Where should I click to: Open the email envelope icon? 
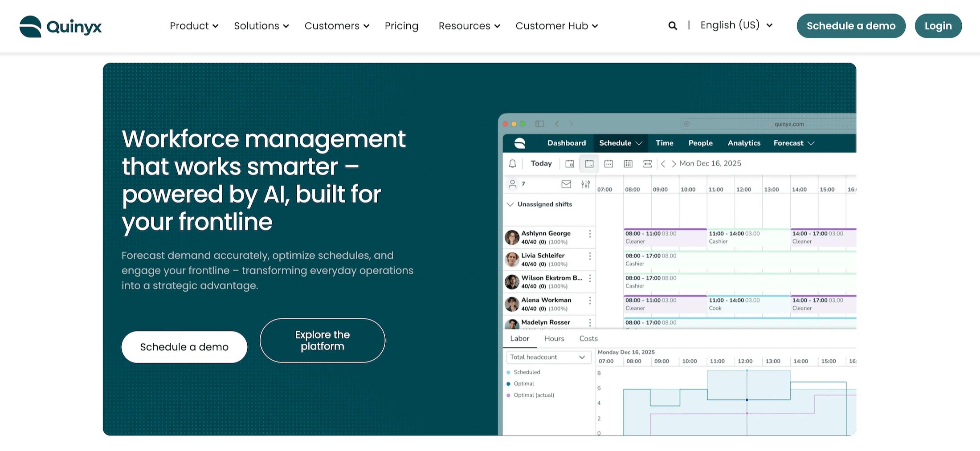click(566, 184)
